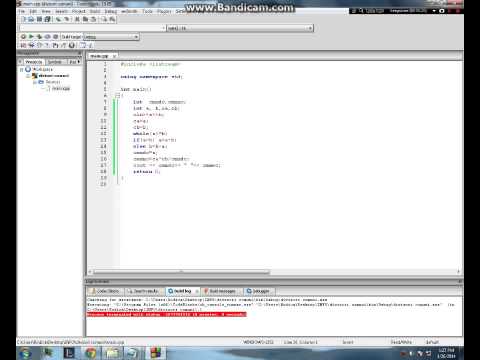480x360 pixels.
Task: Switch to the Code::Blocks log tab
Action: (105, 291)
